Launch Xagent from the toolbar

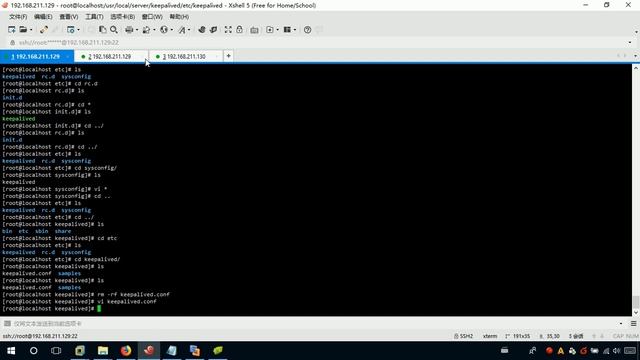pyautogui.click(x=213, y=30)
